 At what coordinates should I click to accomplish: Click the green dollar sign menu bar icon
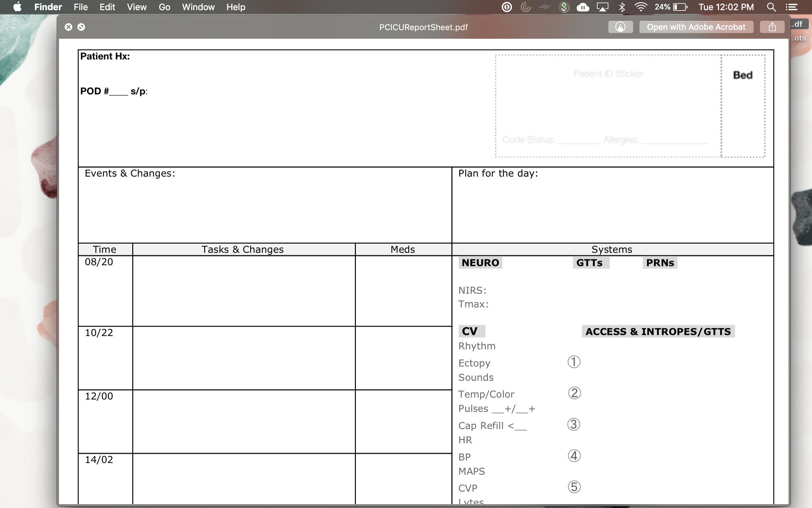(x=564, y=7)
